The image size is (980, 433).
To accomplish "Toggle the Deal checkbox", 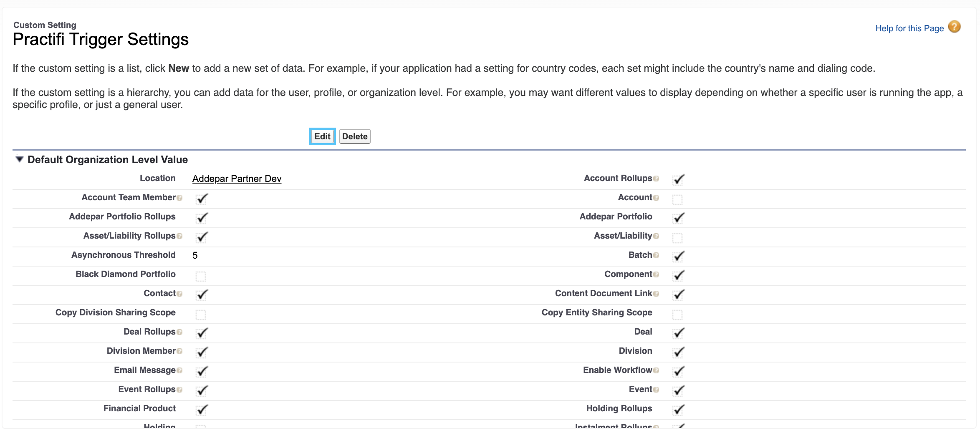I will coord(678,333).
